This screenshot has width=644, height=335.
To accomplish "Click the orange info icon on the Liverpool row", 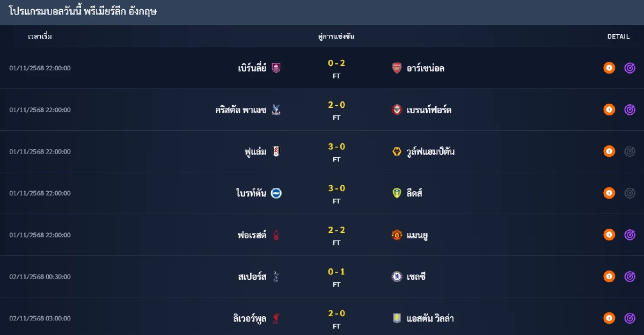I will click(x=609, y=318).
